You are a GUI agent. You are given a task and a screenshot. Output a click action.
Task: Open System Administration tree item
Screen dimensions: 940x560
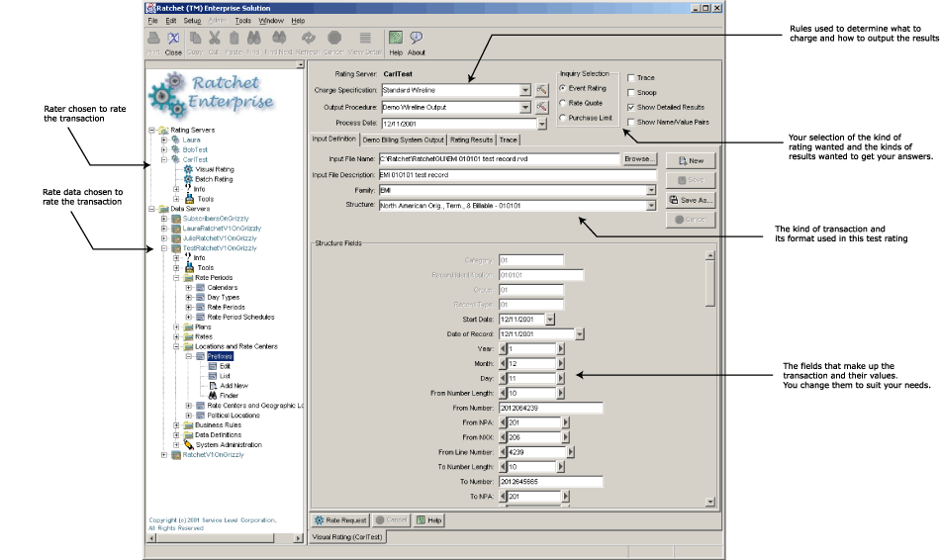[229, 445]
